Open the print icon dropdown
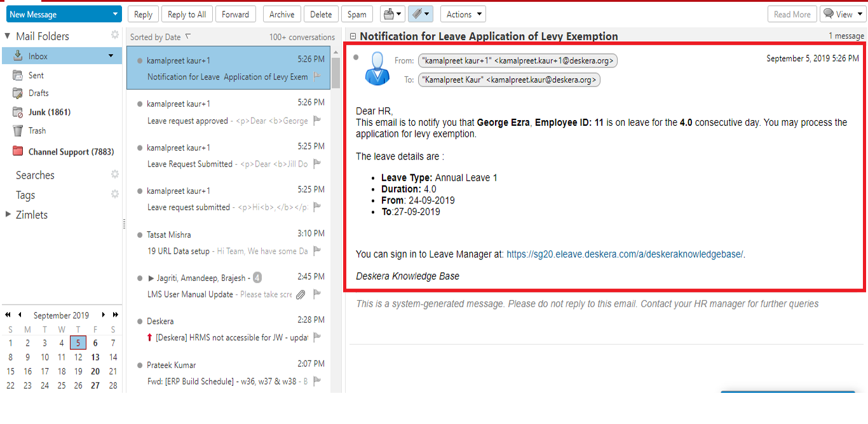868x424 pixels. pos(392,14)
